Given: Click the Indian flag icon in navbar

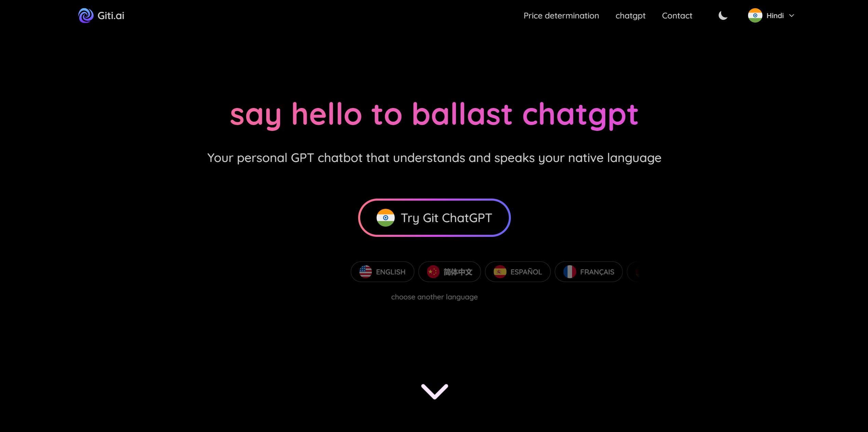Looking at the screenshot, I should [755, 15].
